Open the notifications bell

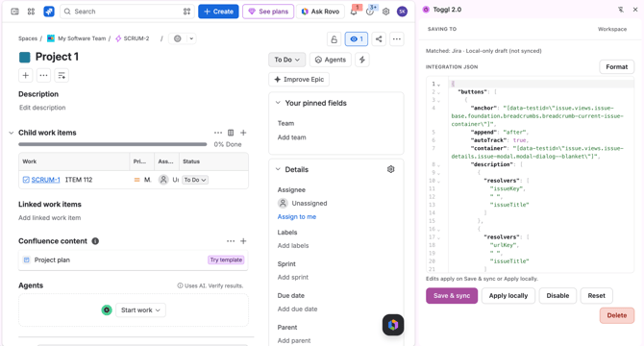point(354,12)
